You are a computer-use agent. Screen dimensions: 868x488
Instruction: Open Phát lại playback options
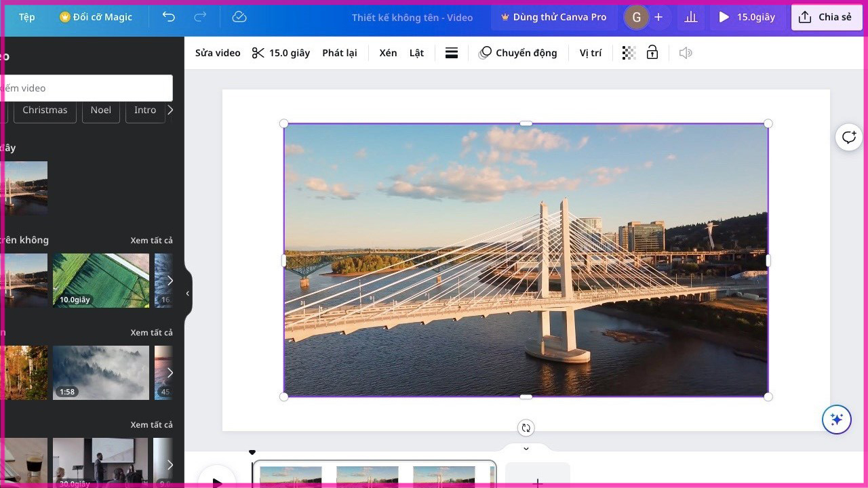(x=340, y=53)
